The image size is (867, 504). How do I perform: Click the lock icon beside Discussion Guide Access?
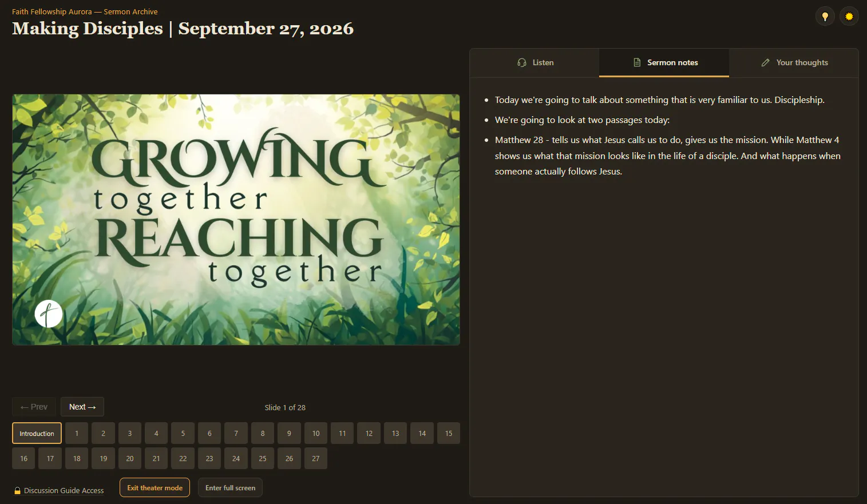[18, 490]
